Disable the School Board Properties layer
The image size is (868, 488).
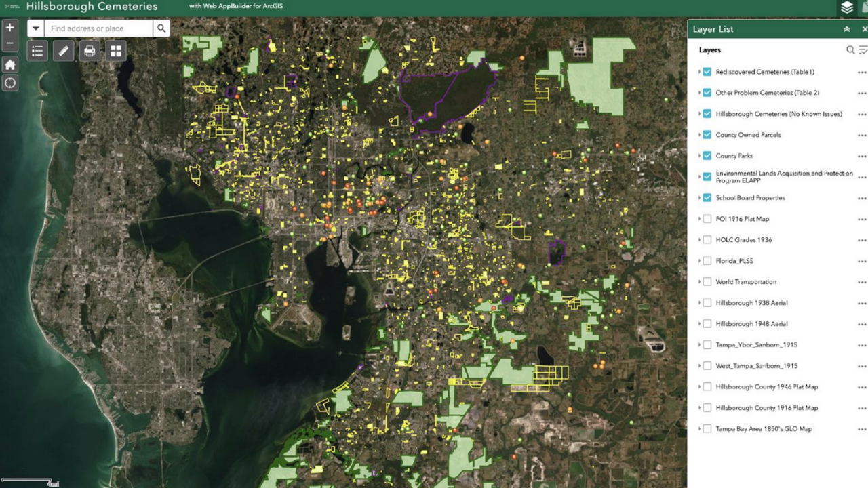click(706, 198)
